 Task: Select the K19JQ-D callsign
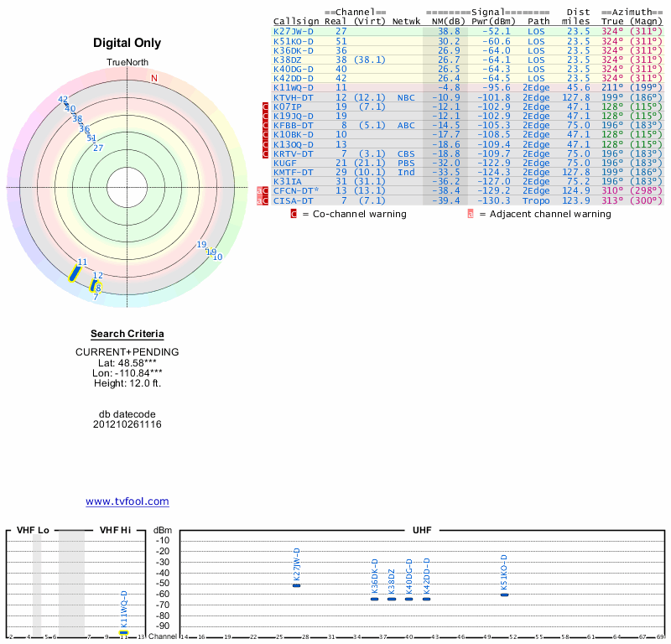(x=293, y=116)
